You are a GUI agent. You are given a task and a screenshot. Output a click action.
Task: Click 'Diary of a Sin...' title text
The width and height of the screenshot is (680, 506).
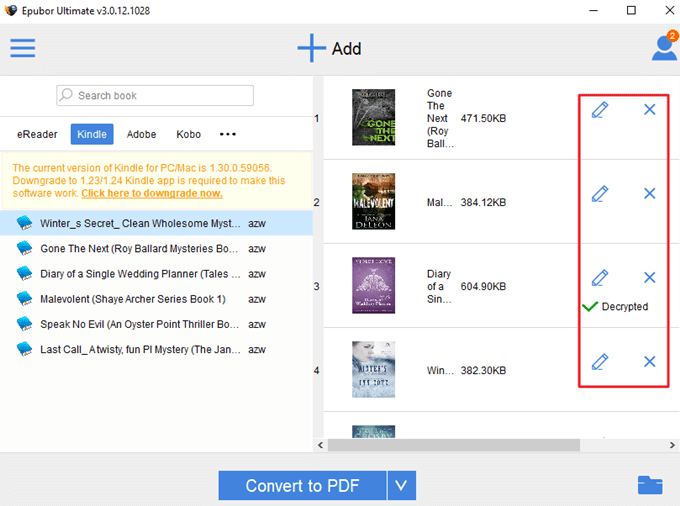tap(439, 286)
